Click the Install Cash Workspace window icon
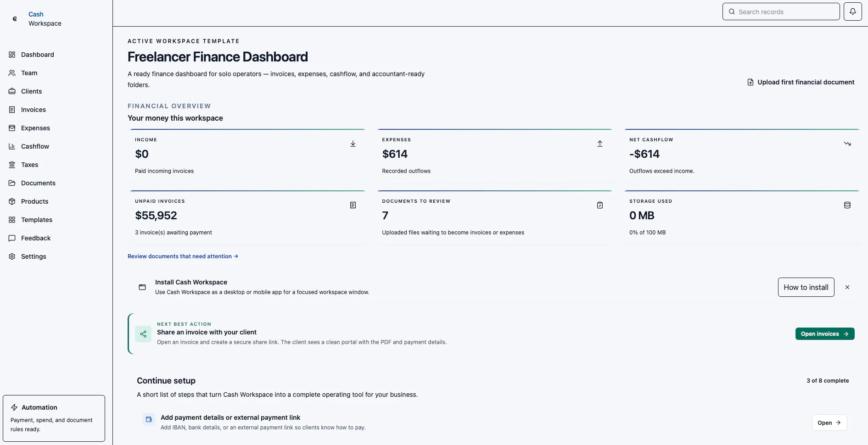This screenshot has height=445, width=868. 142,287
